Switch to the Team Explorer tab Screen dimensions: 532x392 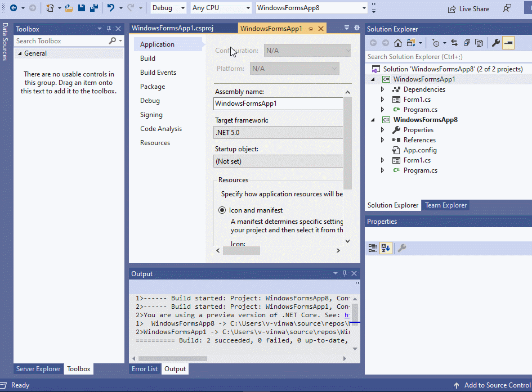(446, 205)
